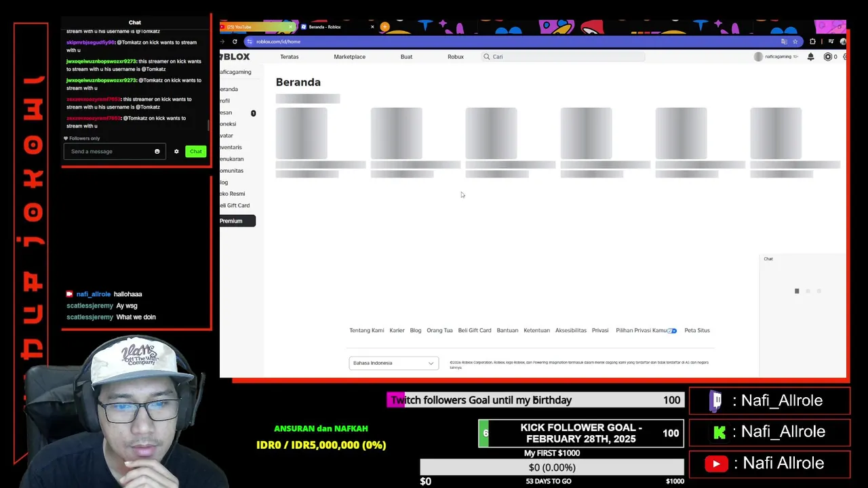Click the naficagaming username in the sidebar

pos(235,72)
